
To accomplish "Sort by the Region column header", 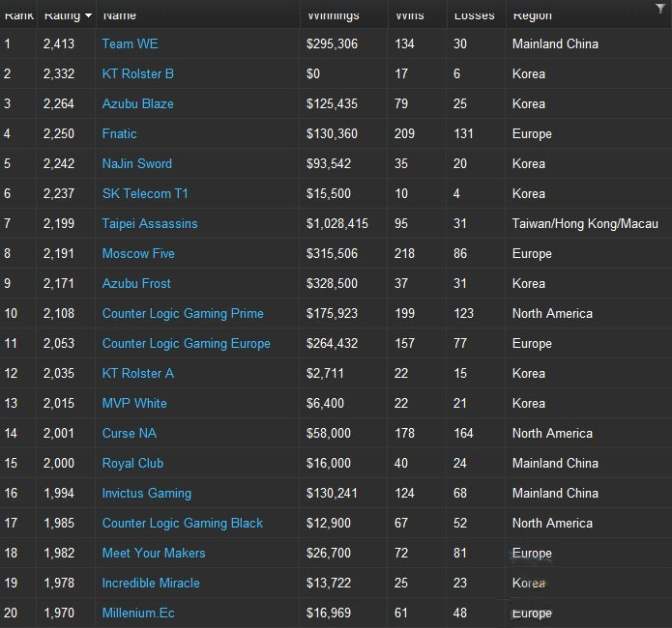I will coord(533,15).
